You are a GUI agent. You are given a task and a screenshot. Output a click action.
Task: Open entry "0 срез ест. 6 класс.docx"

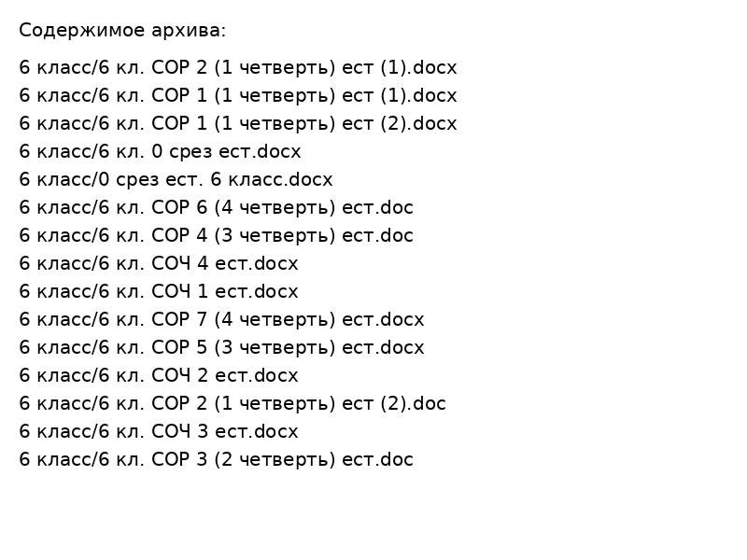[x=176, y=180]
